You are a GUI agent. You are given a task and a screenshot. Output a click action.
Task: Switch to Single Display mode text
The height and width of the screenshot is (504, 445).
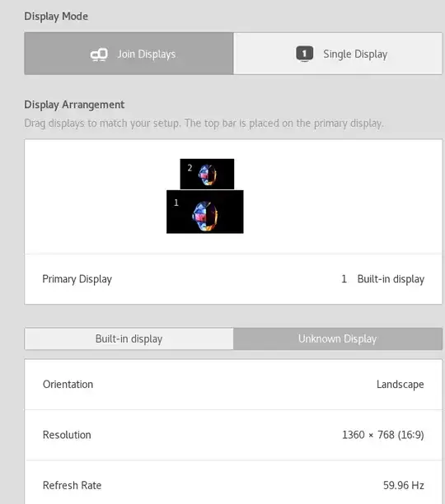click(355, 54)
